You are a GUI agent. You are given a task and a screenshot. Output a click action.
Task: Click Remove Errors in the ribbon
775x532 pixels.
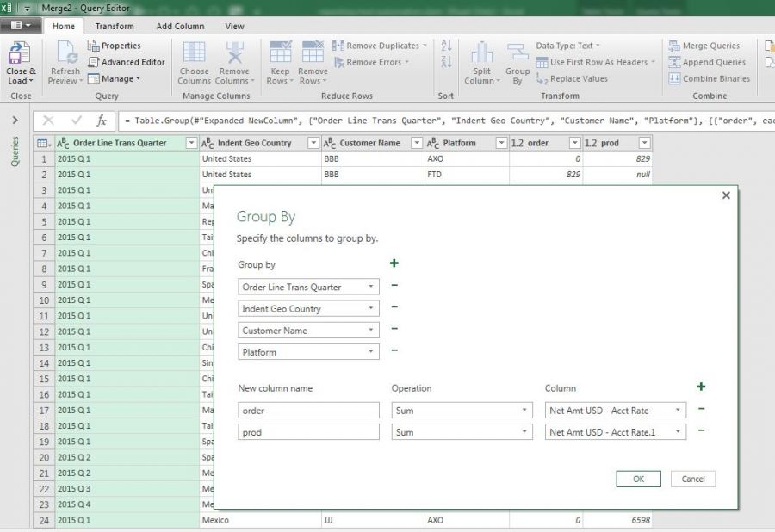pyautogui.click(x=371, y=62)
